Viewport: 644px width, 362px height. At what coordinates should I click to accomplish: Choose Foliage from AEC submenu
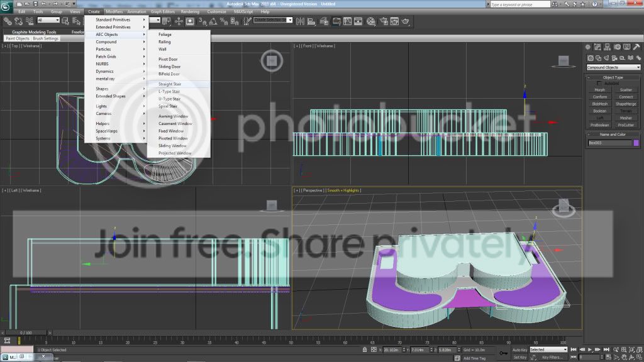(179, 35)
